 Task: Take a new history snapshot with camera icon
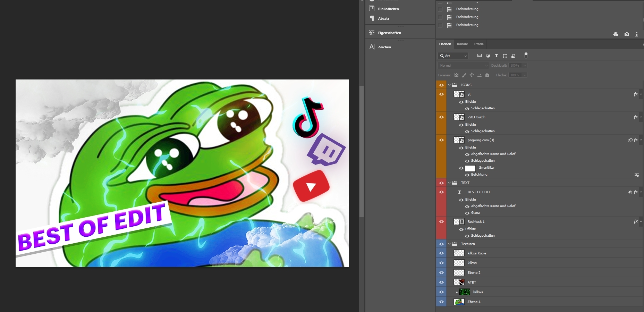click(x=627, y=34)
